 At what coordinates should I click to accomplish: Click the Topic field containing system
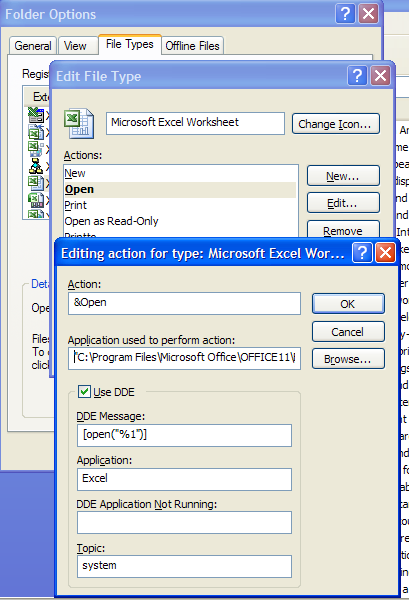(x=184, y=566)
